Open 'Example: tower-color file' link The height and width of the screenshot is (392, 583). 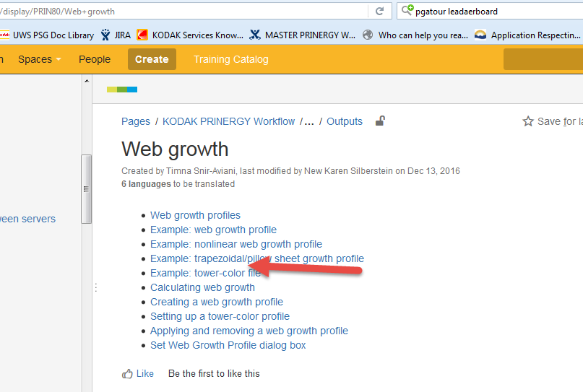click(x=206, y=273)
